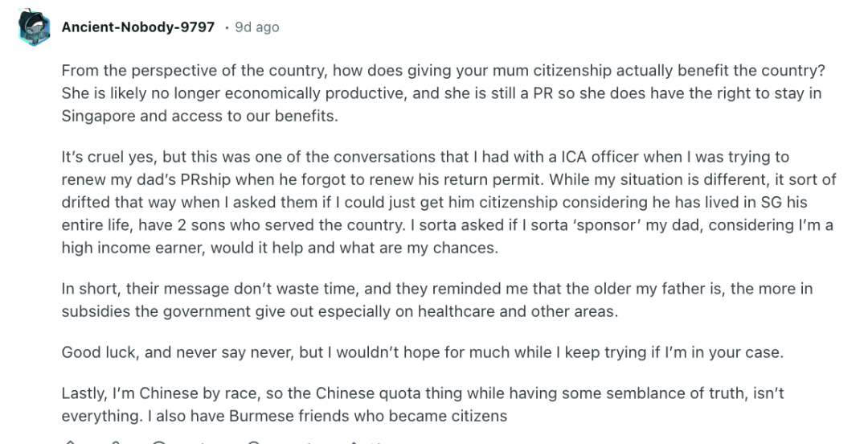The height and width of the screenshot is (444, 868).
Task: Upvote the comment with the up arrow
Action: tap(70, 442)
